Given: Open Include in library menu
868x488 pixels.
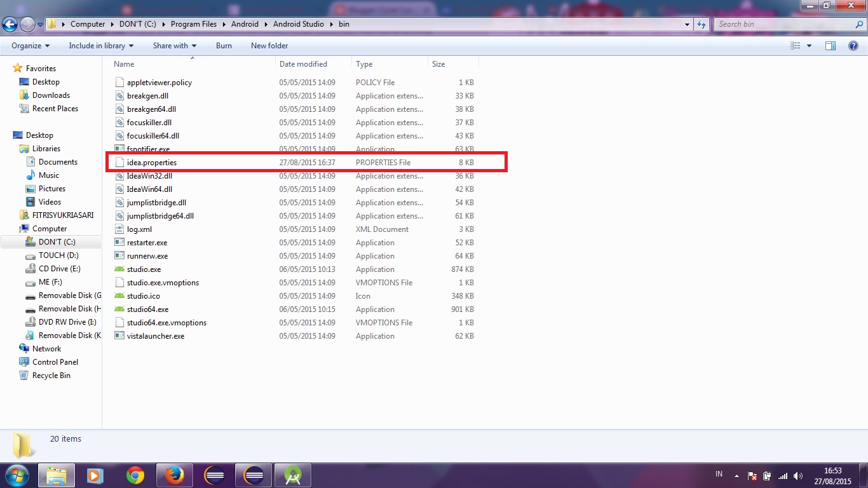Looking at the screenshot, I should click(x=101, y=46).
